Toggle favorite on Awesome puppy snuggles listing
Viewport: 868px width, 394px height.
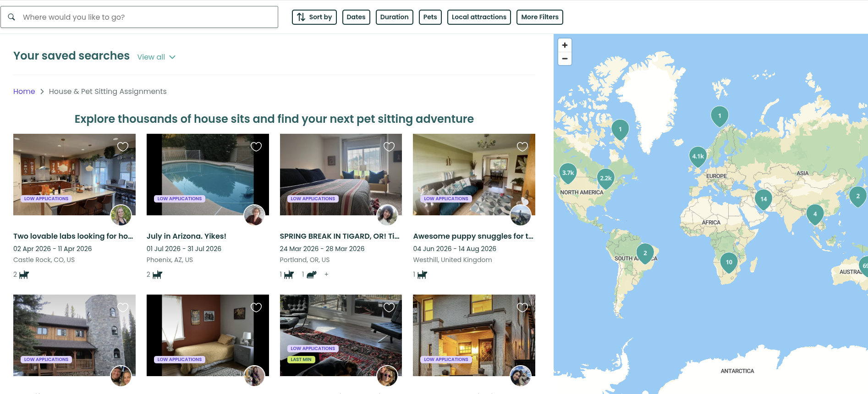522,147
